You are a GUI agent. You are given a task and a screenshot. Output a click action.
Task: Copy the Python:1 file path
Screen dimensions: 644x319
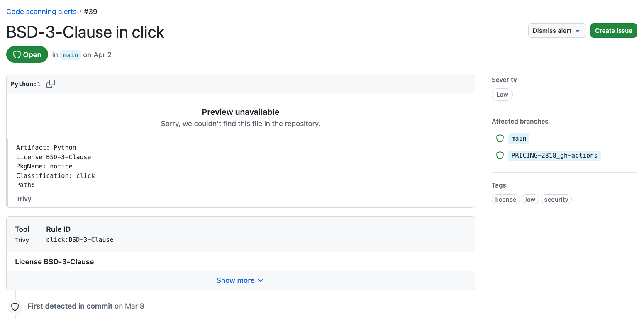pos(51,84)
